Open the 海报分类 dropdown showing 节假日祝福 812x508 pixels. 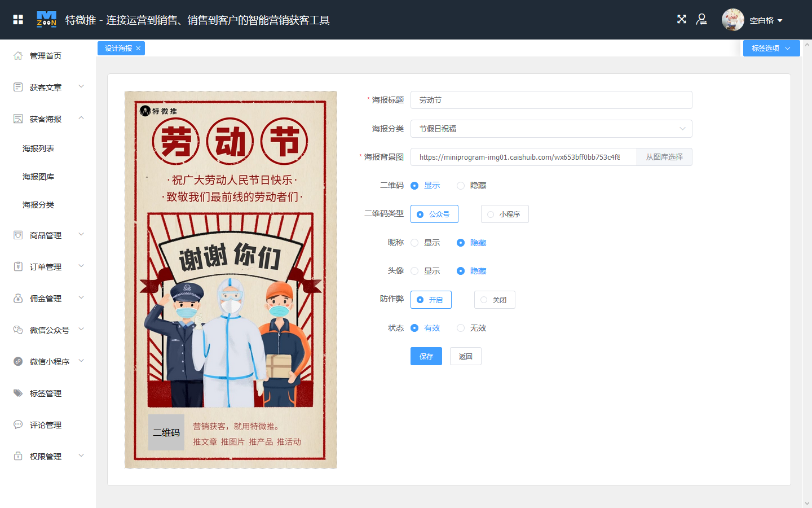point(551,129)
